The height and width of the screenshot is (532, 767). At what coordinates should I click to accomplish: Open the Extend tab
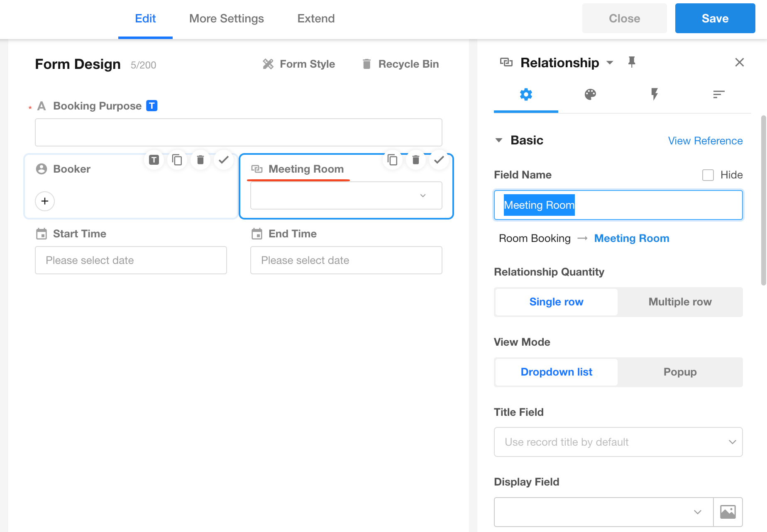[316, 19]
